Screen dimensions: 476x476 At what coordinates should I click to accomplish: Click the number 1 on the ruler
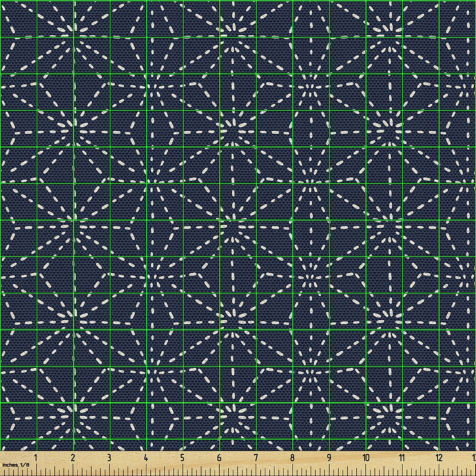pyautogui.click(x=36, y=458)
